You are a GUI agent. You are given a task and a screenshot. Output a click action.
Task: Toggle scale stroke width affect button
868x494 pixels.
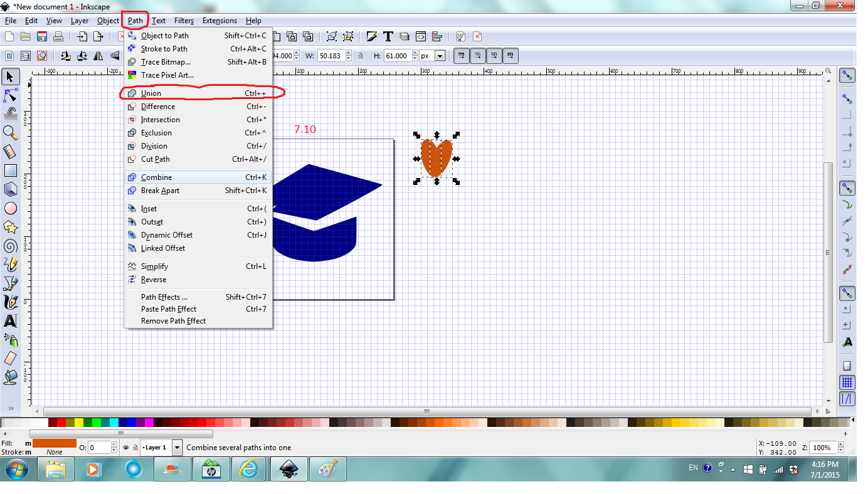[x=461, y=56]
